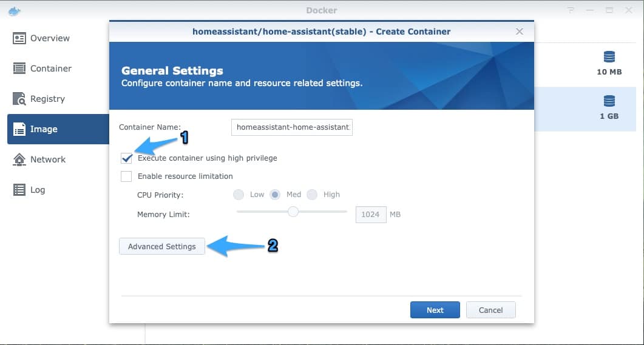This screenshot has height=345, width=644.
Task: Open Advanced Settings
Action: click(162, 246)
